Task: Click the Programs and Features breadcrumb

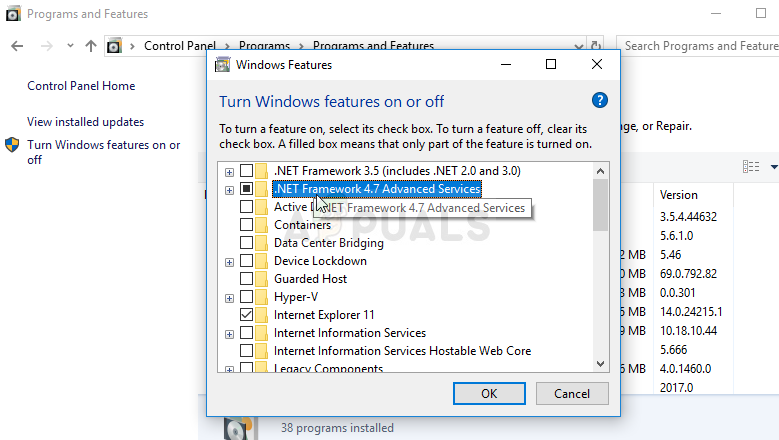Action: [x=374, y=46]
